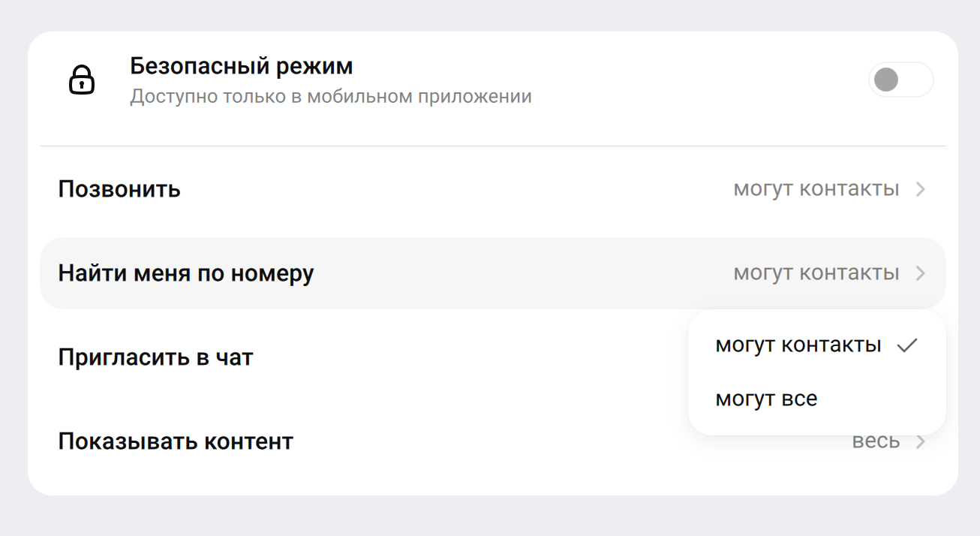This screenshot has width=980, height=536.
Task: Toggle the Безопасный режим switch
Action: coord(900,80)
